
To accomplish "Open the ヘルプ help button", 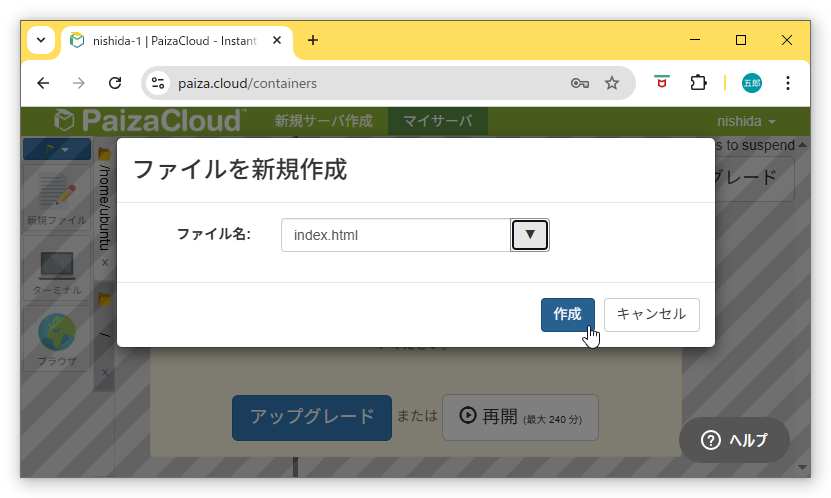I will [x=735, y=440].
